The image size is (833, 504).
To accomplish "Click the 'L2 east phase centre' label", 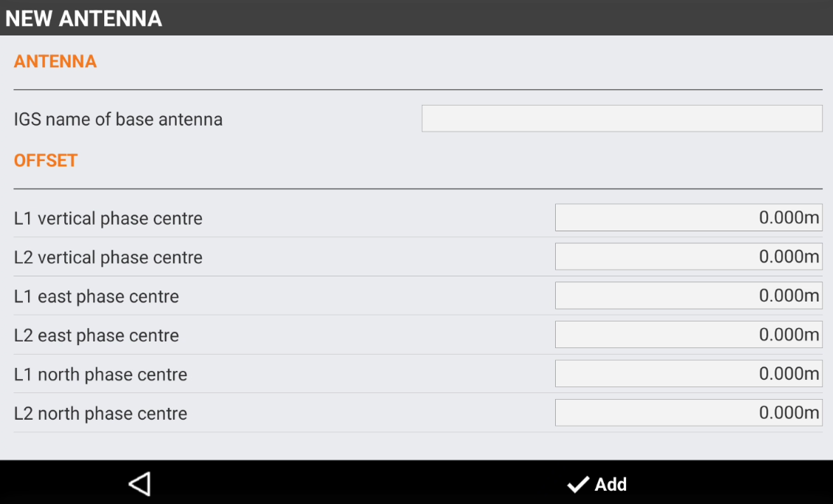I will 96,336.
